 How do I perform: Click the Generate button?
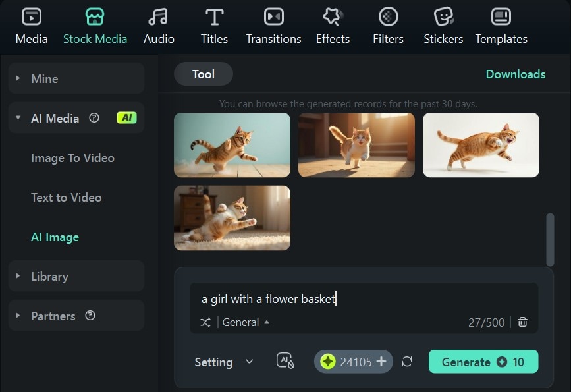click(x=483, y=362)
